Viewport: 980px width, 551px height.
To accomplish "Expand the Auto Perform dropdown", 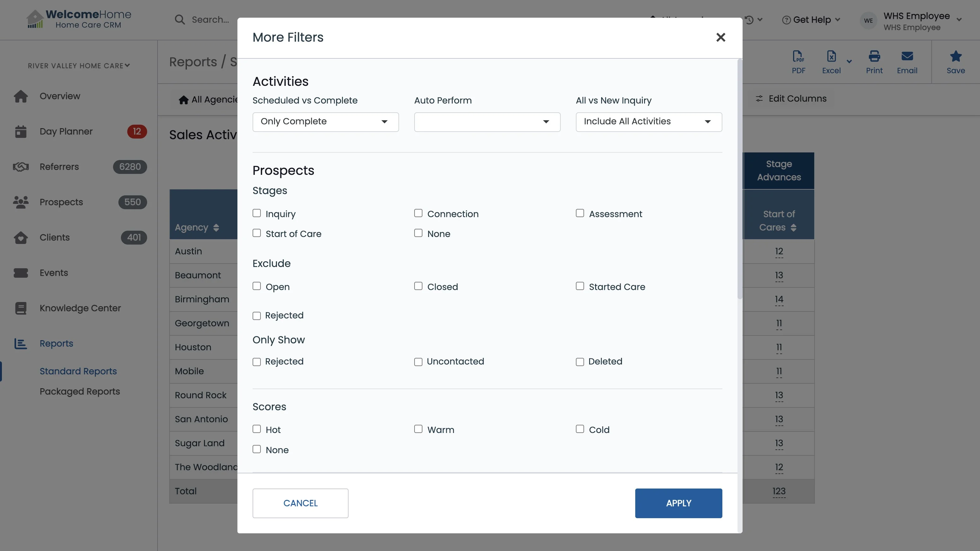I will [x=487, y=122].
